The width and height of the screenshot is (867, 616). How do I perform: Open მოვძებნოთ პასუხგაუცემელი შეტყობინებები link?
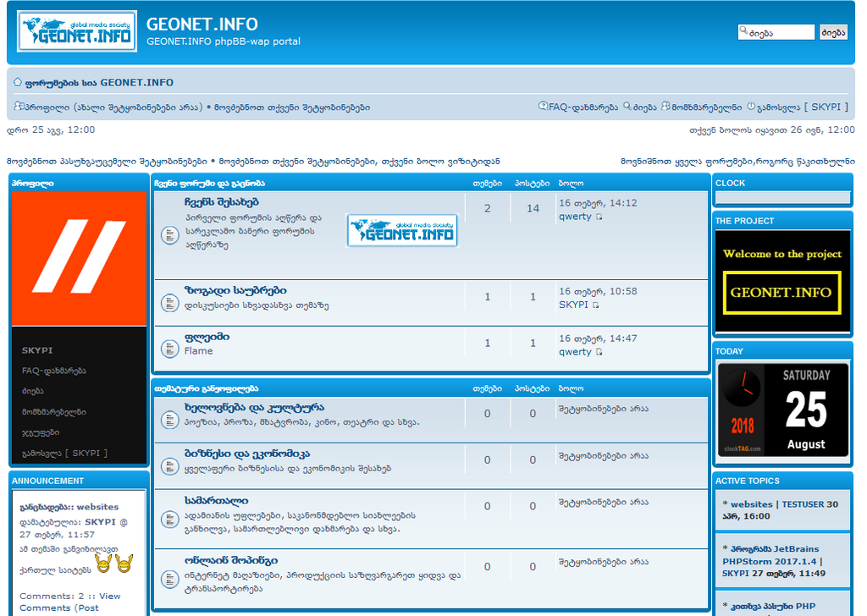pos(107,162)
